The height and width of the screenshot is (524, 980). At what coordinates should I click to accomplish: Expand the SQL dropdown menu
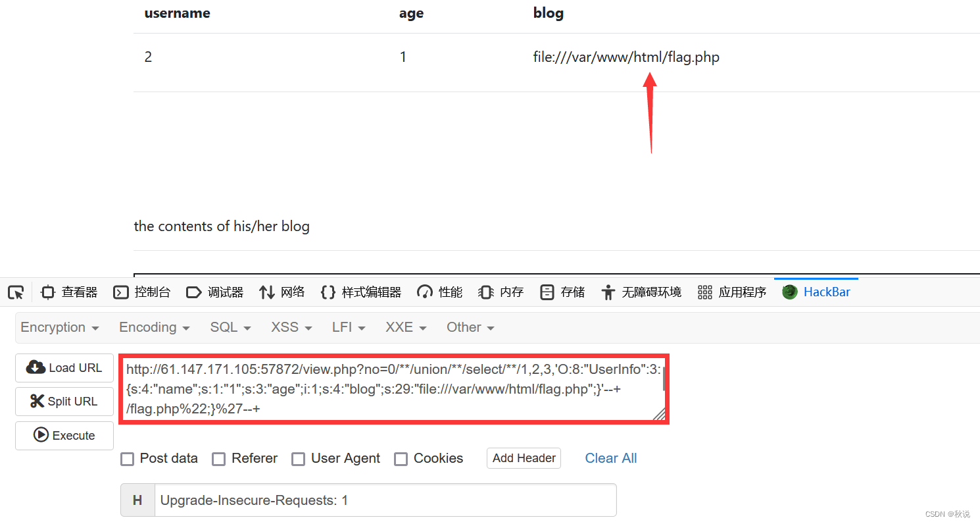[x=231, y=327]
